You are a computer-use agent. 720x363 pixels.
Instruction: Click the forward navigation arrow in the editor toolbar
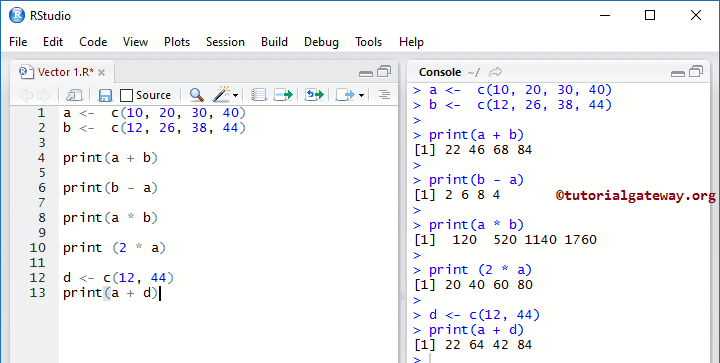click(x=44, y=95)
